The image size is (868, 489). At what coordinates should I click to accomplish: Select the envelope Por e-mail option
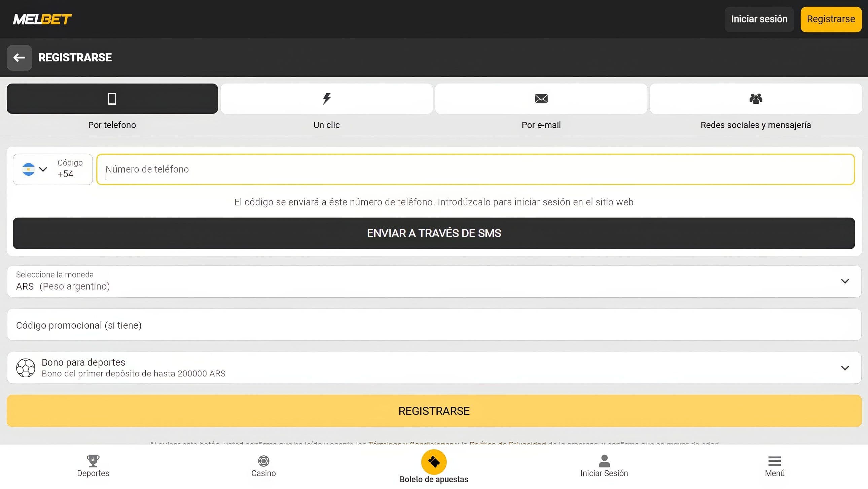coord(541,99)
